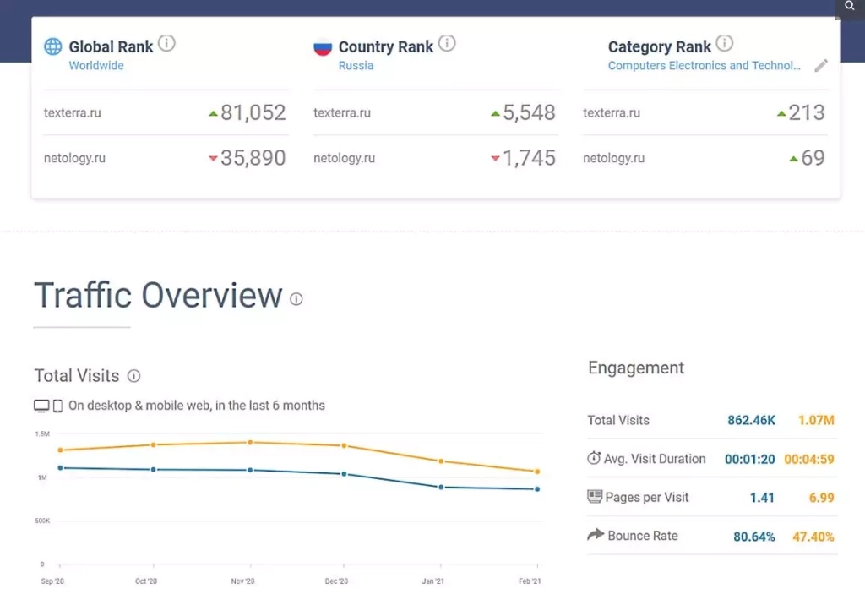The width and height of the screenshot is (865, 616).
Task: Click the orange Oct '20 data point
Action: [x=154, y=444]
